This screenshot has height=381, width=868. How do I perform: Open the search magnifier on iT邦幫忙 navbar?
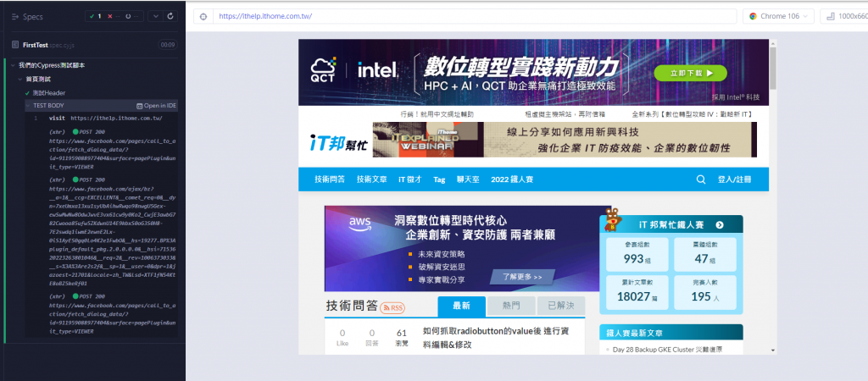point(701,179)
